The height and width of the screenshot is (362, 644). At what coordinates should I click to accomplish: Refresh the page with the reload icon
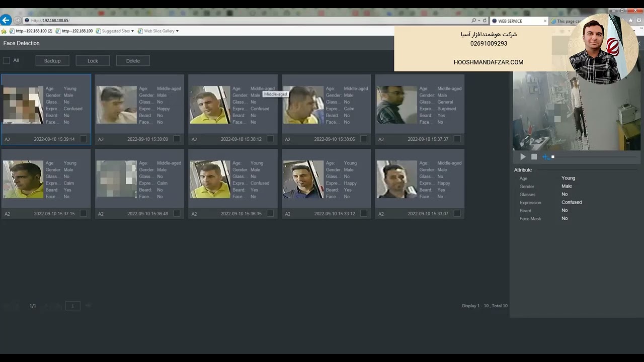[x=485, y=21]
